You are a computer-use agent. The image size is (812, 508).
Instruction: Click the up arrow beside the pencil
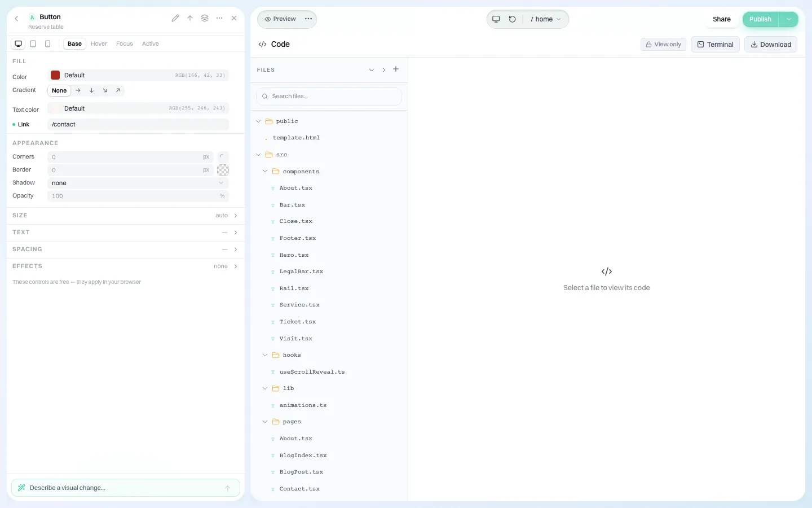190,18
